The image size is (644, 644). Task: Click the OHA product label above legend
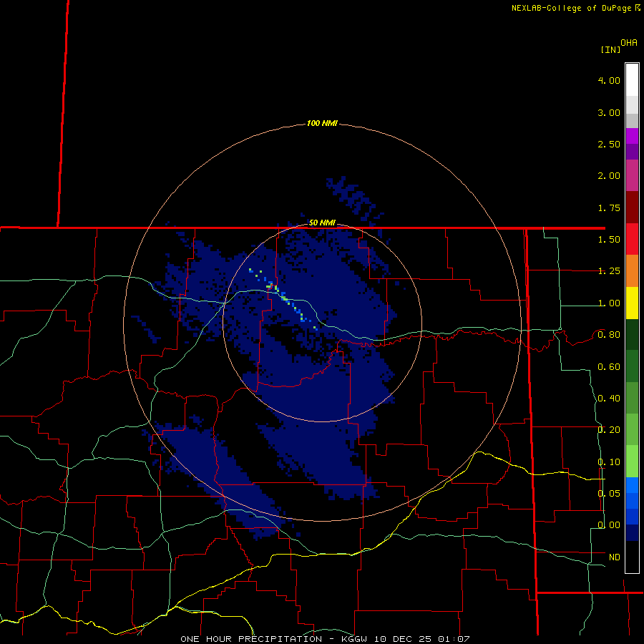click(x=629, y=43)
